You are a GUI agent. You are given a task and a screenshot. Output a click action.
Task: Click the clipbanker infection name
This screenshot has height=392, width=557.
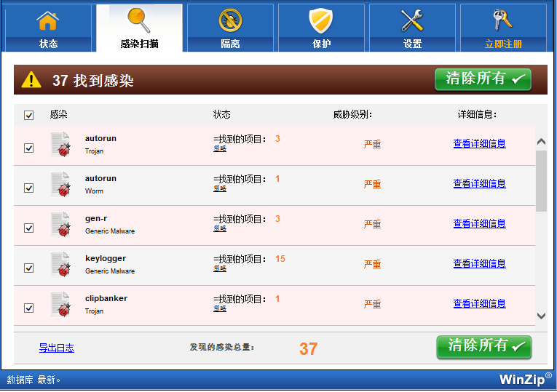click(106, 298)
